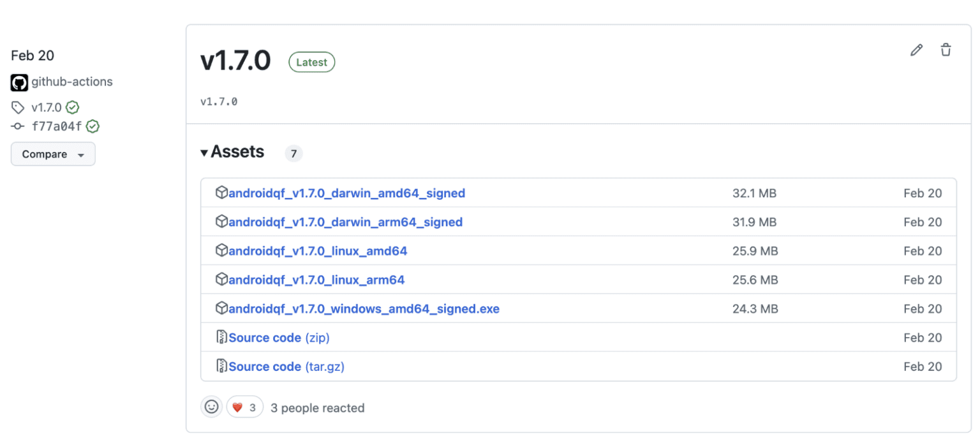
Task: Open the smiley face reaction picker
Action: (211, 407)
